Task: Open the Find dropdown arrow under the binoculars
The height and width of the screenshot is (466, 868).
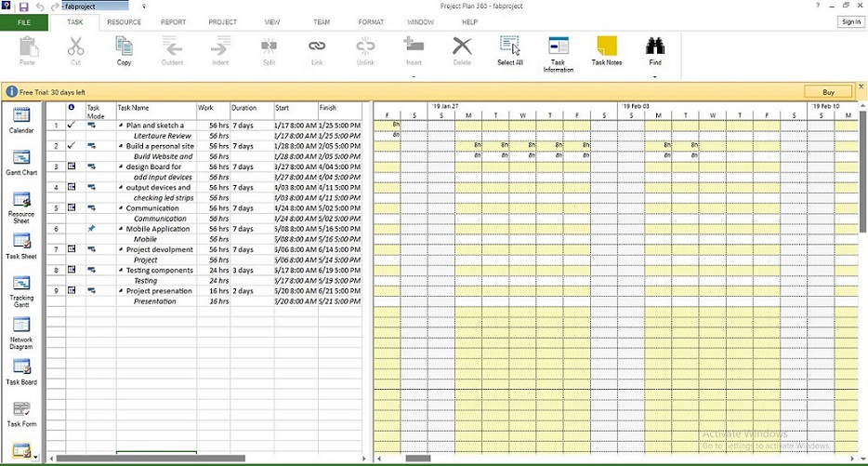Action: coord(655,76)
